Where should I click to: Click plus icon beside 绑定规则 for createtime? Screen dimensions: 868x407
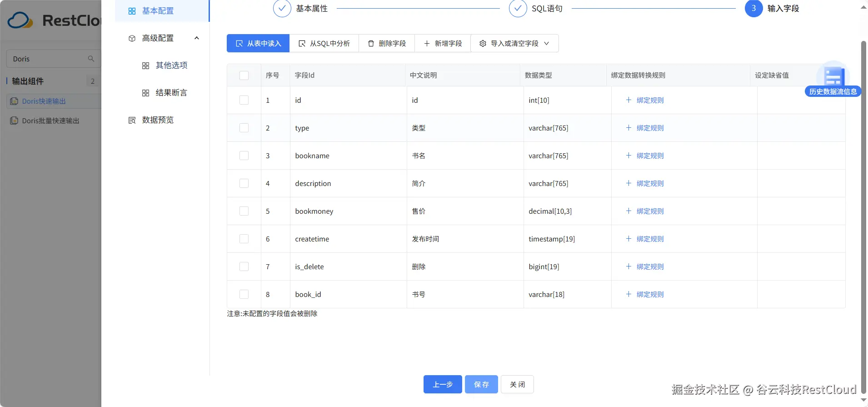[629, 239]
